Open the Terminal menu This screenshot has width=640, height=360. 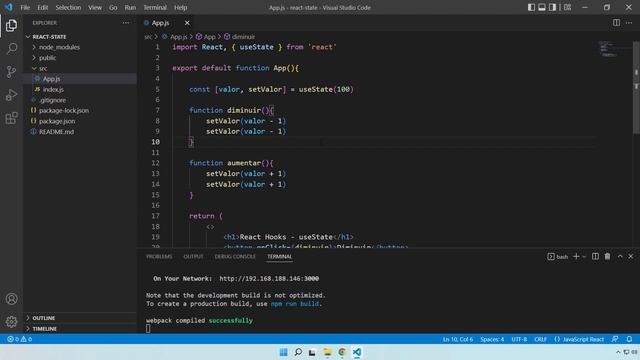pyautogui.click(x=155, y=7)
